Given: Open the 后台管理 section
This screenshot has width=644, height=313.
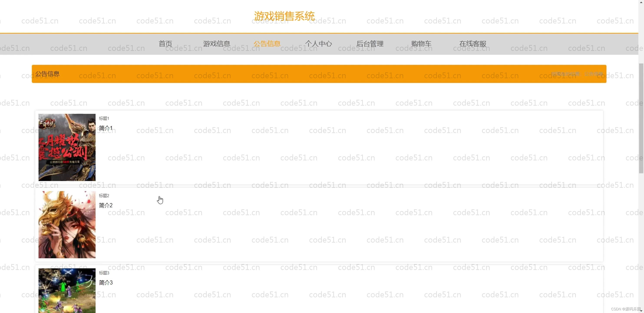Looking at the screenshot, I should click(x=370, y=44).
